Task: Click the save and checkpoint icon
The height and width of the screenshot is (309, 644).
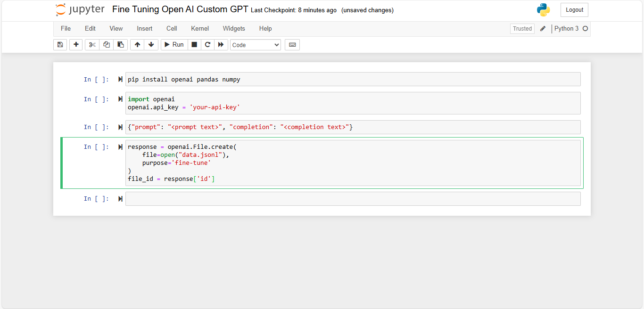Action: pyautogui.click(x=60, y=45)
